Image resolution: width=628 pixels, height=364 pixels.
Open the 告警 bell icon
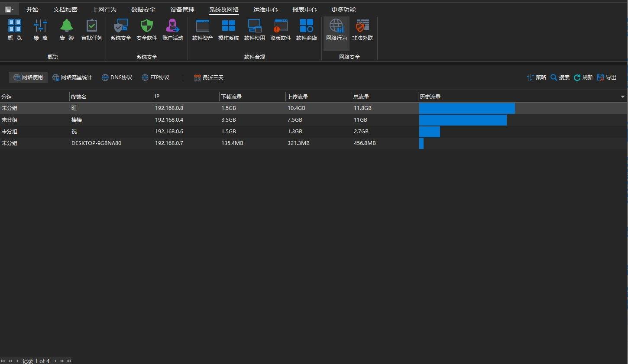[67, 30]
